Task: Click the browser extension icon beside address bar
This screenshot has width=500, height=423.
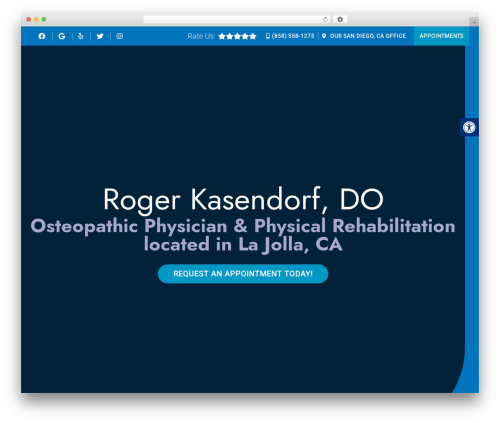Action: click(340, 20)
